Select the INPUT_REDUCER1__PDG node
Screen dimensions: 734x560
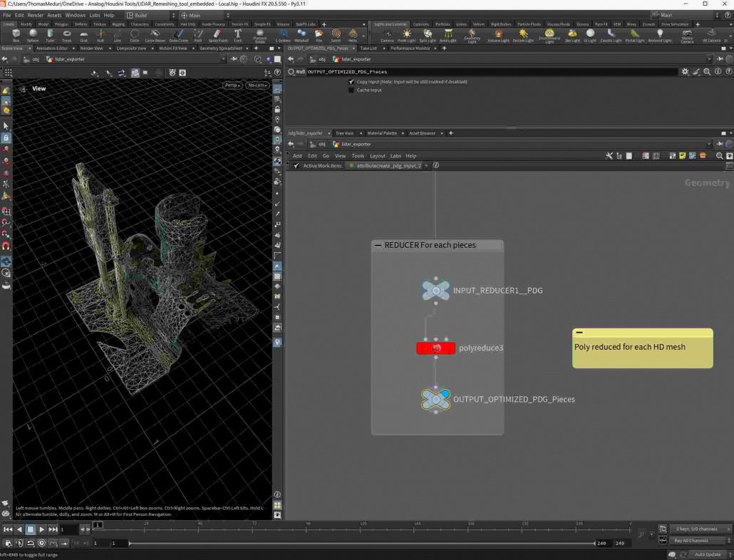(x=436, y=290)
